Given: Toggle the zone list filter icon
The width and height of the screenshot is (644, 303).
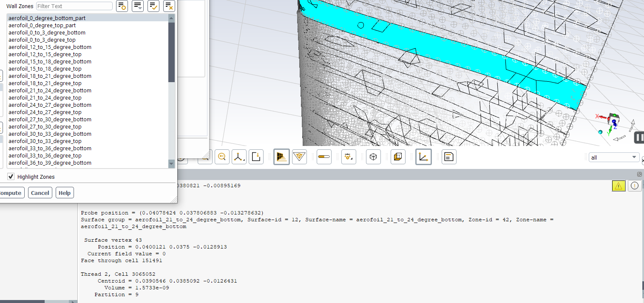Looking at the screenshot, I should pos(122,6).
